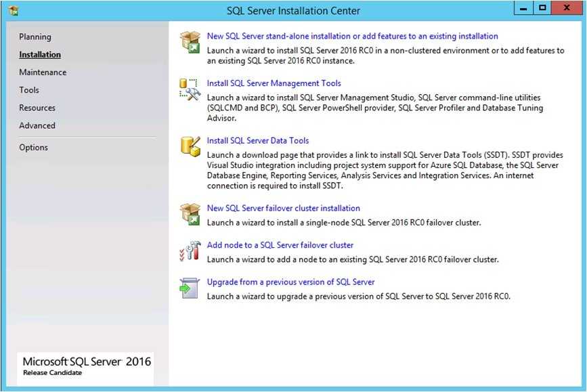587x392 pixels.
Task: Click the single-node failover cluster description
Action: pos(344,222)
